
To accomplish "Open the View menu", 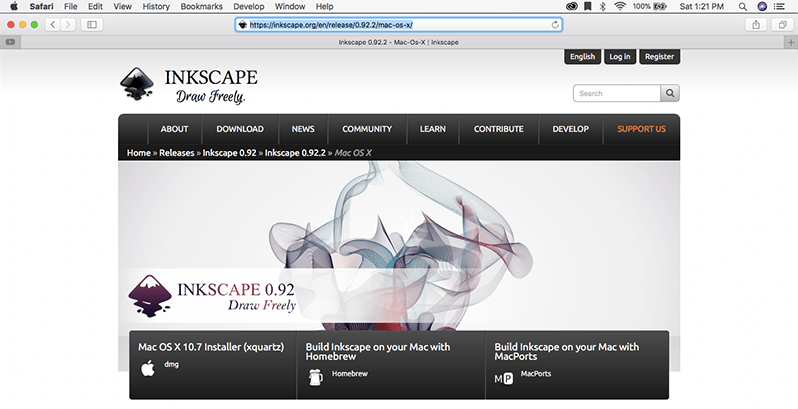I will pos(123,7).
